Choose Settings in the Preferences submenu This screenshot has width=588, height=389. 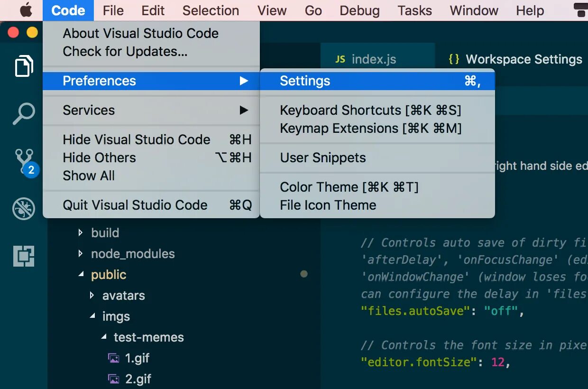[x=377, y=81]
